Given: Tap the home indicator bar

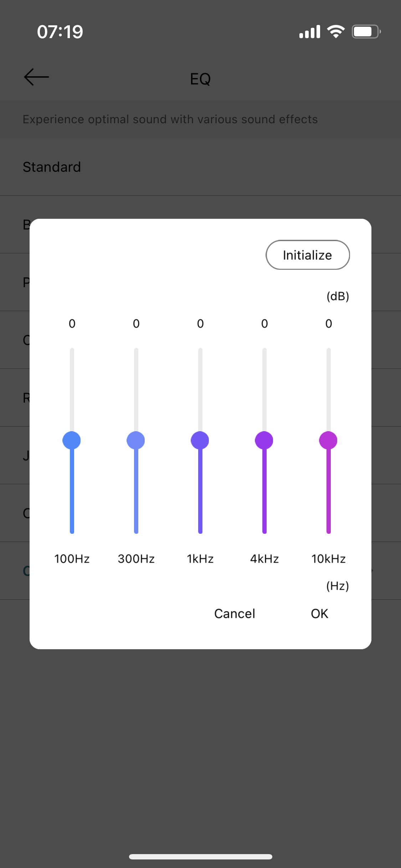Looking at the screenshot, I should tap(201, 857).
